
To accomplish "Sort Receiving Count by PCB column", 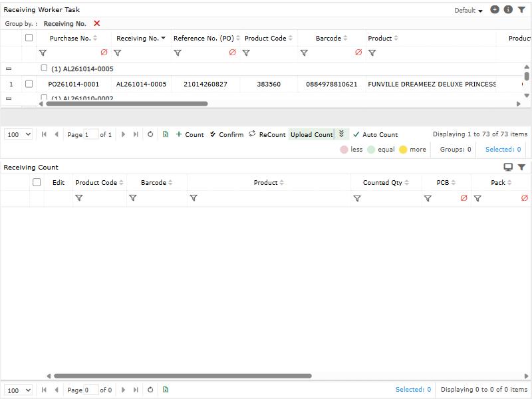I will pos(446,183).
